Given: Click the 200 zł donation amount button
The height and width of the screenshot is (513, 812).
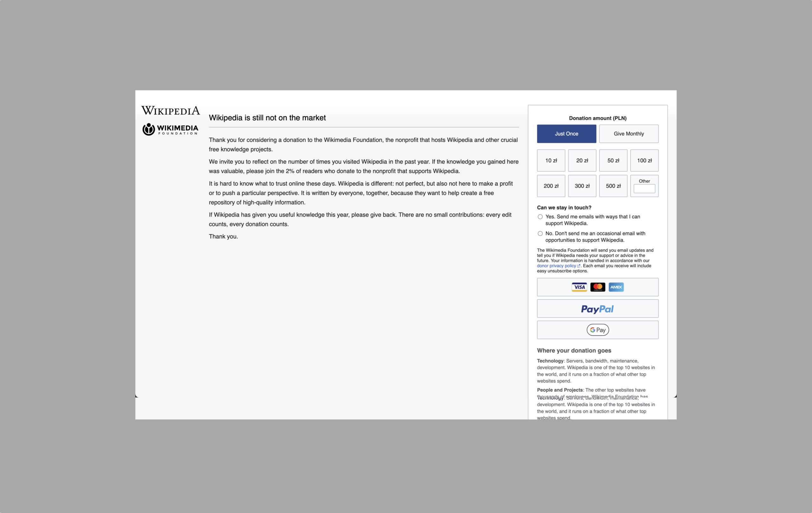Looking at the screenshot, I should [550, 186].
